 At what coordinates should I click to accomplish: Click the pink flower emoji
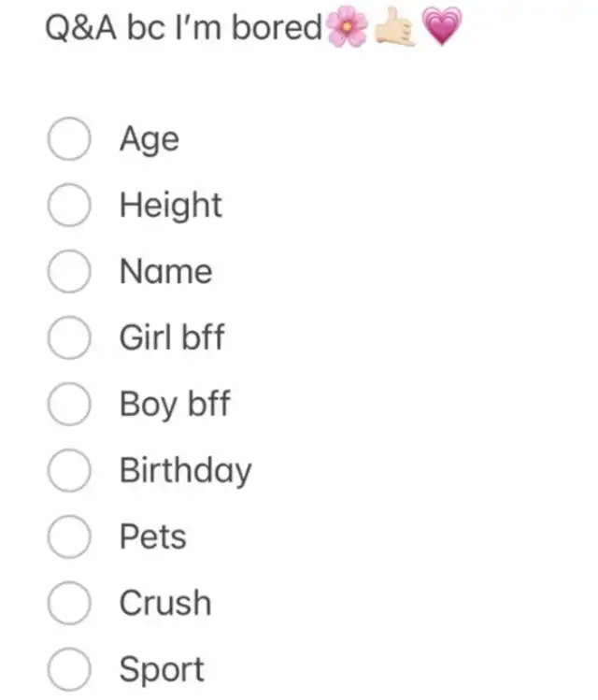pyautogui.click(x=348, y=28)
